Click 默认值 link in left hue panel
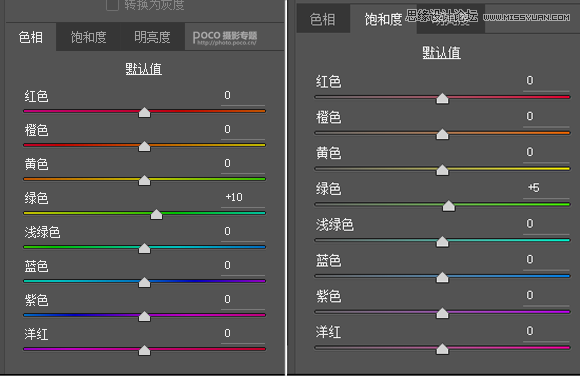Screen dimensions: 580x376 click(144, 69)
